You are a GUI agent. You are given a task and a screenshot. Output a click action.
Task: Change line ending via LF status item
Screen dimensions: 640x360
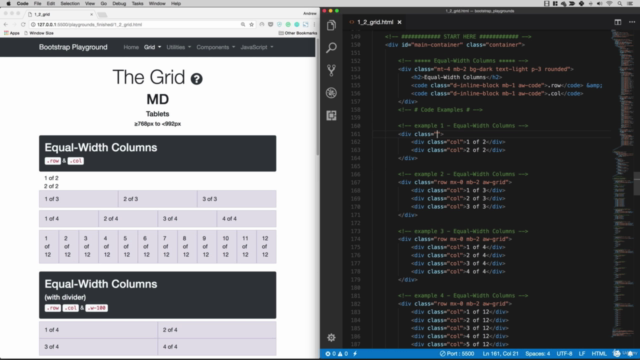tap(582, 353)
